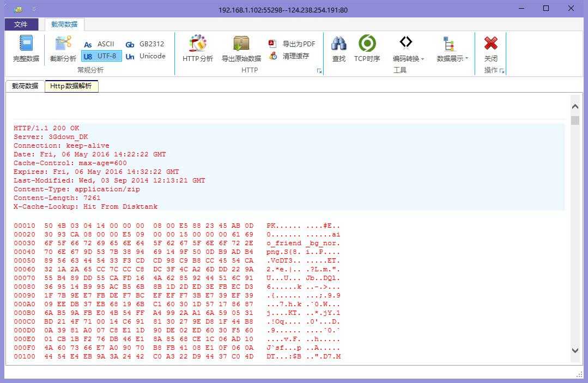588x383 pixels.
Task: Click 'Content-Length: 7261' line
Action: click(57, 198)
